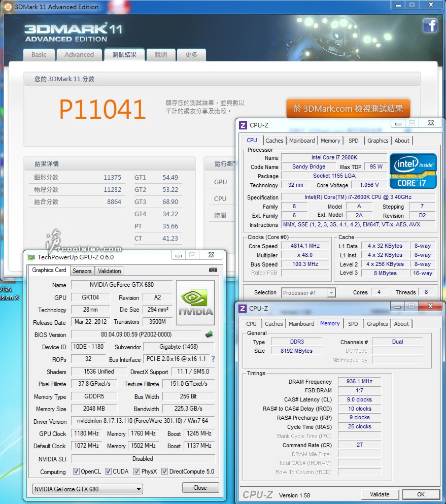Click the memory Size value 8192 MBytes
Viewport: 446px width, 504px height.
click(x=296, y=351)
